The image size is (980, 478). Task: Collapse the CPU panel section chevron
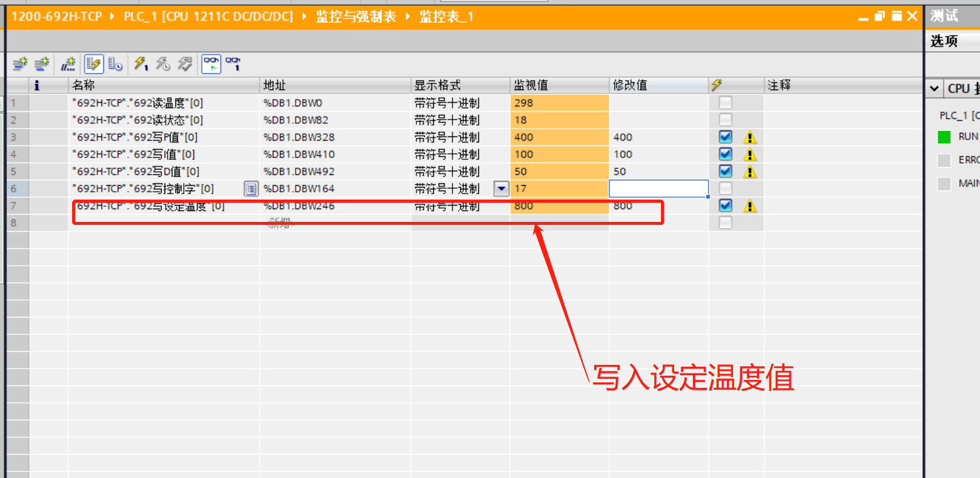pos(934,88)
